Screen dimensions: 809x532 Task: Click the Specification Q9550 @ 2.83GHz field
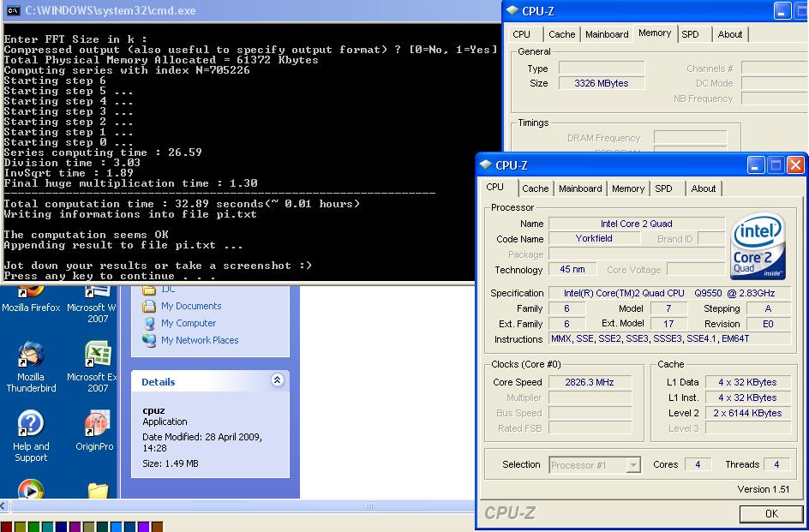669,293
